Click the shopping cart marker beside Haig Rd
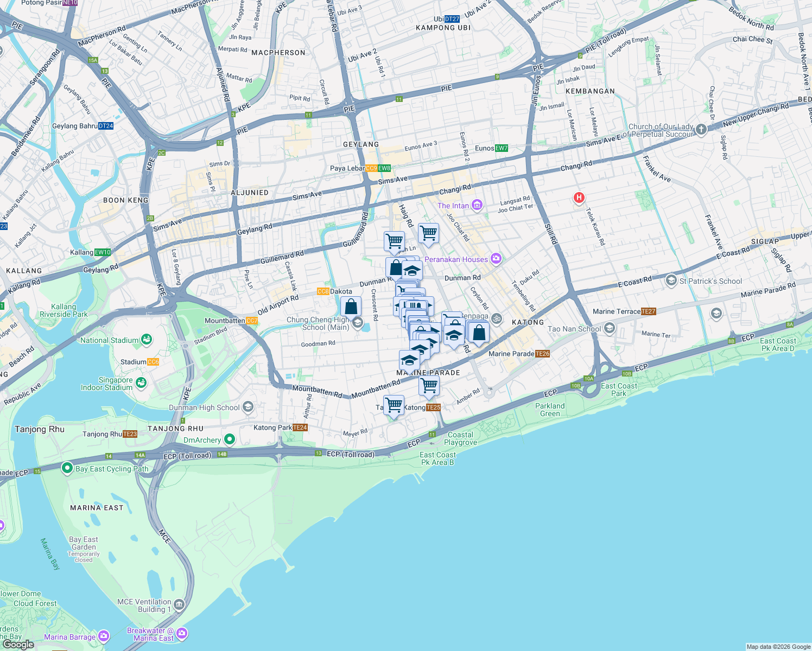The width and height of the screenshot is (812, 651). pyautogui.click(x=394, y=241)
